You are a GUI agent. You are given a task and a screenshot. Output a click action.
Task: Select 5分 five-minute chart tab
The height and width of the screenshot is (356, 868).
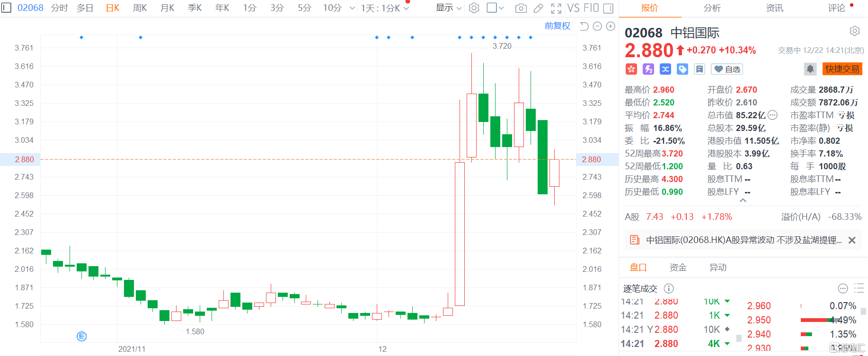coord(305,8)
